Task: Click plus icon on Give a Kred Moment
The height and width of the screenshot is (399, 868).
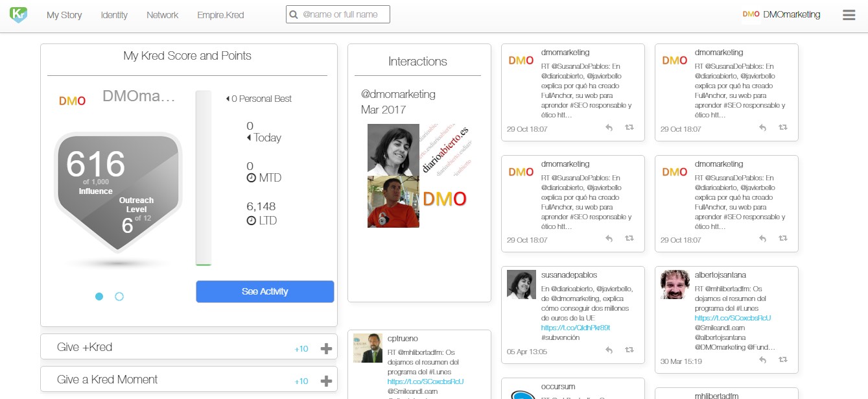Action: click(326, 381)
